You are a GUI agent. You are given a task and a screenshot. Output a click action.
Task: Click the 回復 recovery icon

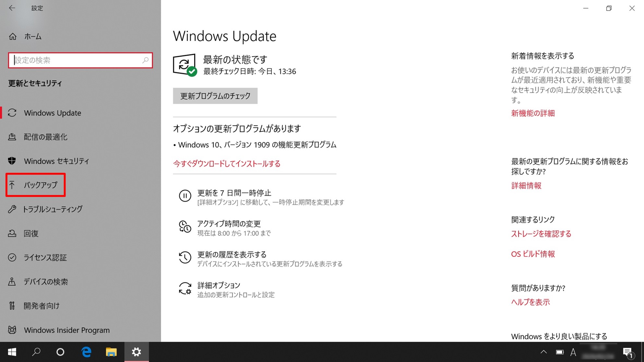coord(12,233)
